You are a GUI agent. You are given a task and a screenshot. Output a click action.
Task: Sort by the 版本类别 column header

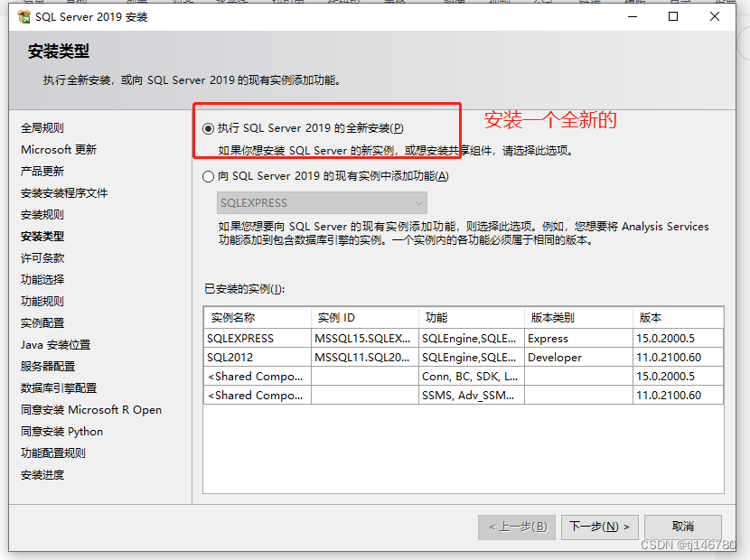click(x=578, y=318)
